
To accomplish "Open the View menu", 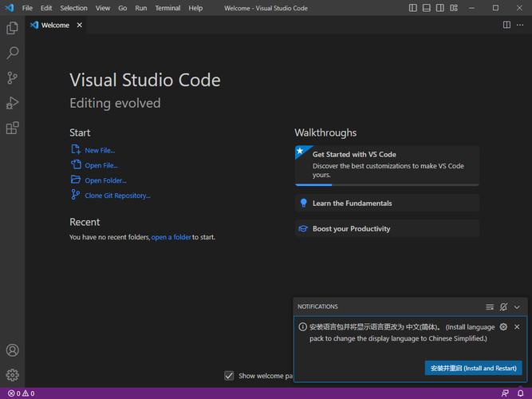I will pyautogui.click(x=102, y=8).
